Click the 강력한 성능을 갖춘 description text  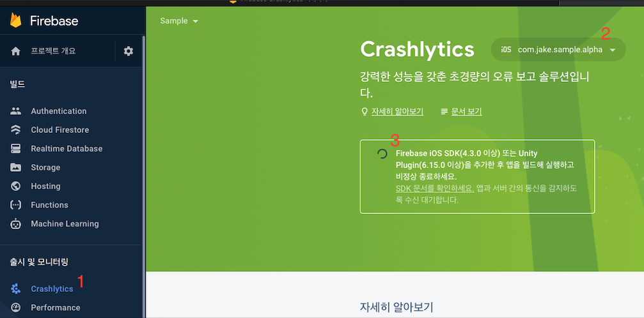pyautogui.click(x=475, y=84)
